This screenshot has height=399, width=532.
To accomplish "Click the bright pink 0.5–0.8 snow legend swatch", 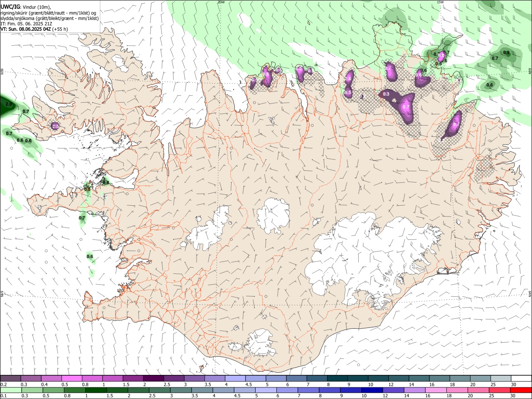I will click(71, 379).
